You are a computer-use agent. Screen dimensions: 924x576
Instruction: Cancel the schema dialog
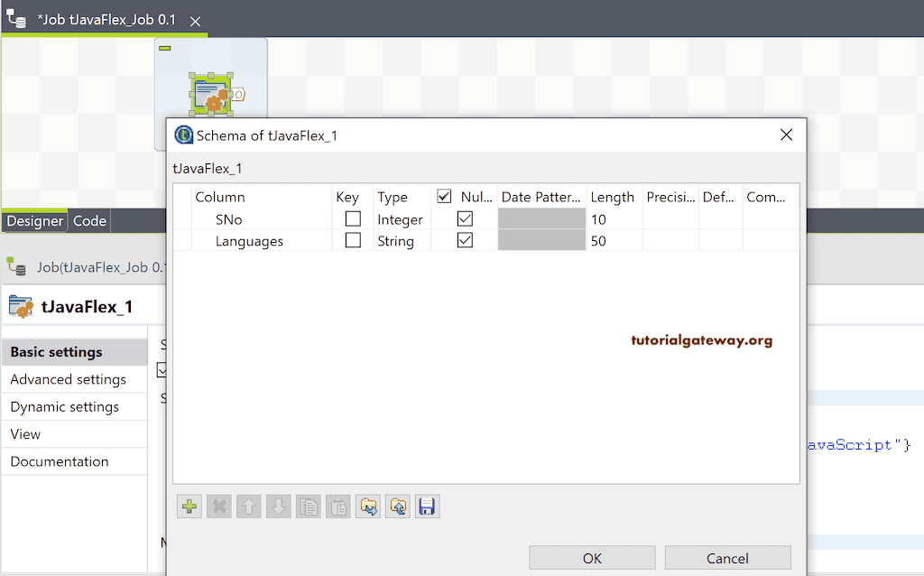click(x=727, y=557)
